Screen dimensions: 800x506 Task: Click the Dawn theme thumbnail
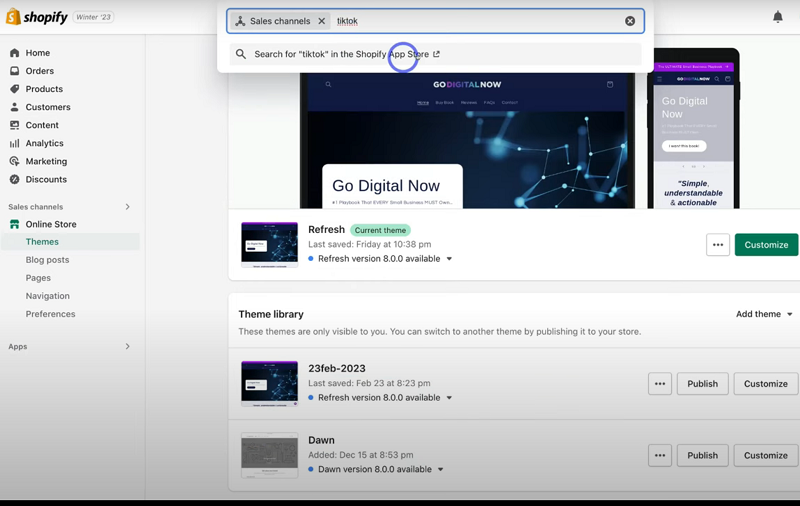(269, 456)
